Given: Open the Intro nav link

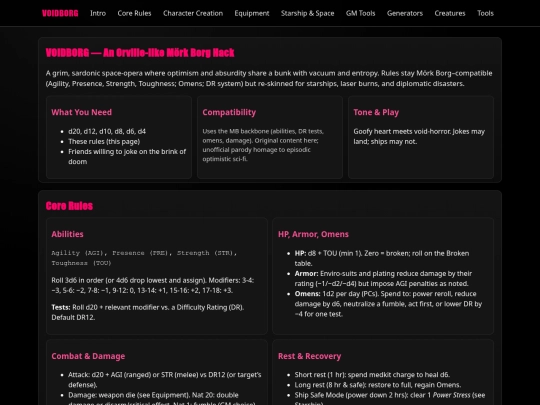Looking at the screenshot, I should pos(98,13).
